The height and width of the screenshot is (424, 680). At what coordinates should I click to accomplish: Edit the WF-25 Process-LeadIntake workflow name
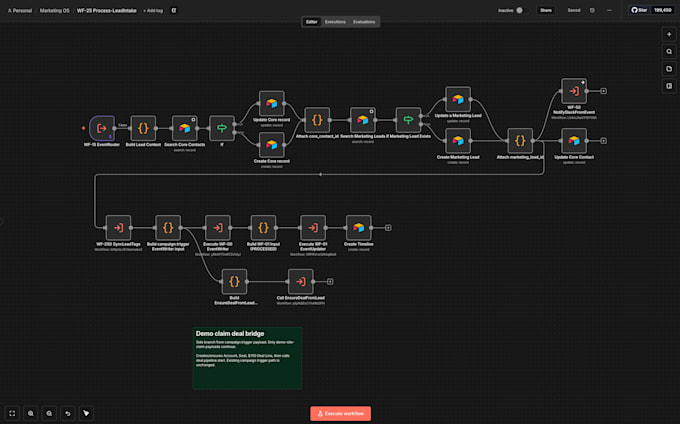[x=107, y=10]
